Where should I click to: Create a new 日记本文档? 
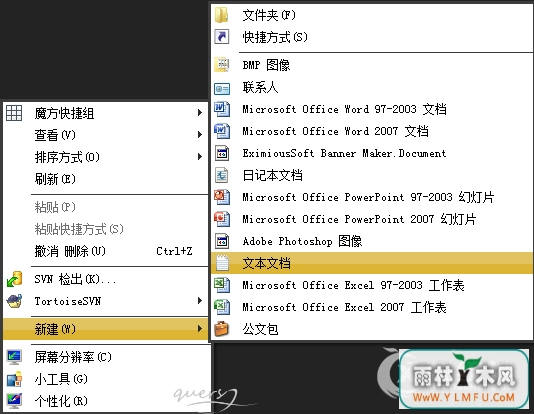pos(372,175)
